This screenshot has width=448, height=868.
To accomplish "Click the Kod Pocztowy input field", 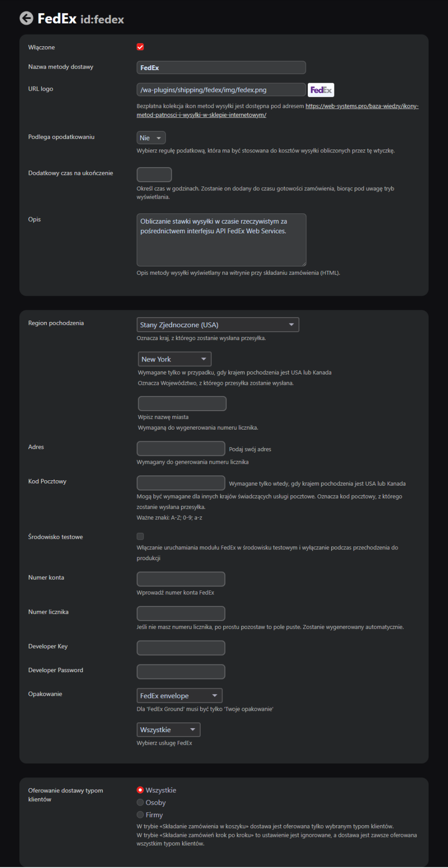I will click(181, 483).
